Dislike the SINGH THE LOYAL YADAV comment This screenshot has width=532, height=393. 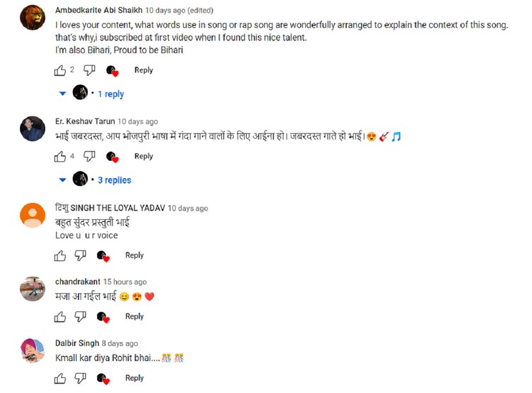[80, 255]
